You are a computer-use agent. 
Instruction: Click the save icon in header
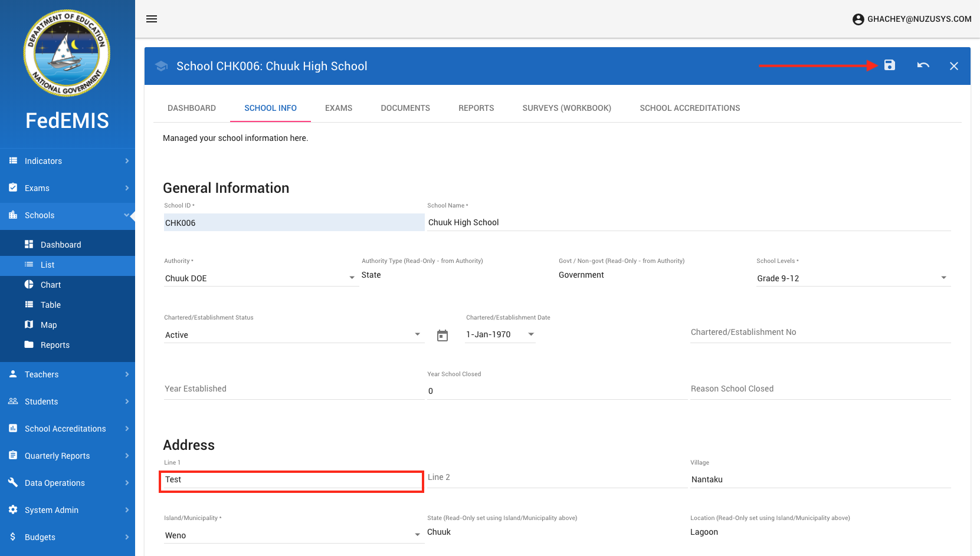point(890,65)
